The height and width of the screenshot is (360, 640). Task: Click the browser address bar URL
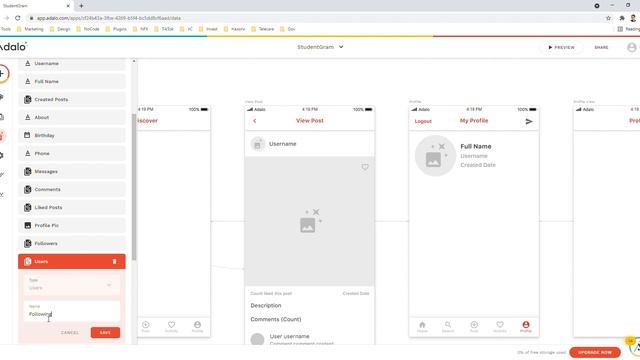point(109,18)
